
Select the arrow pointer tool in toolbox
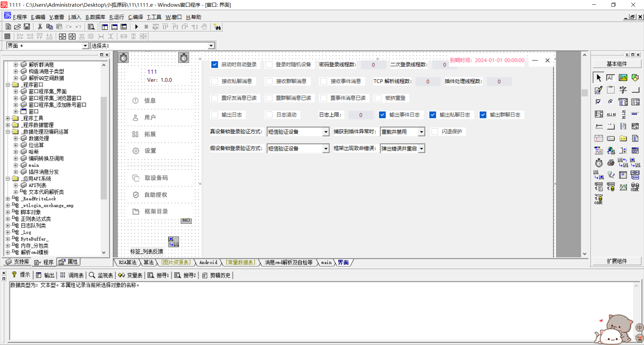599,78
